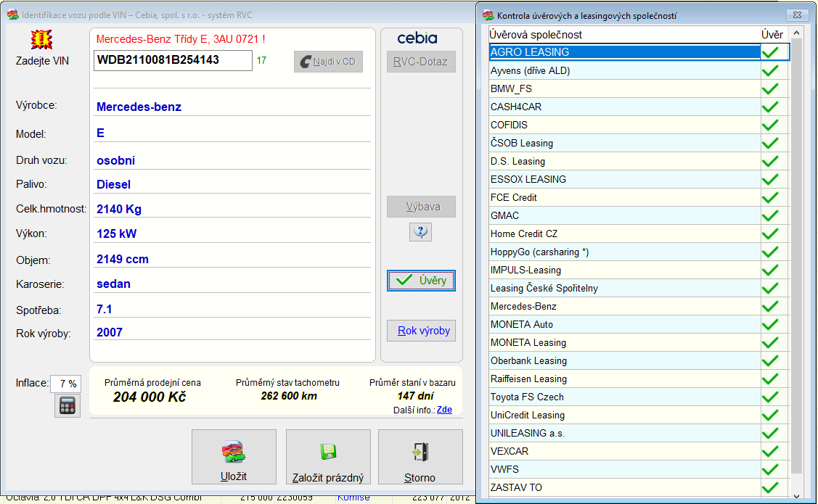Click the 2007 production year value
818x504 pixels.
tap(110, 333)
